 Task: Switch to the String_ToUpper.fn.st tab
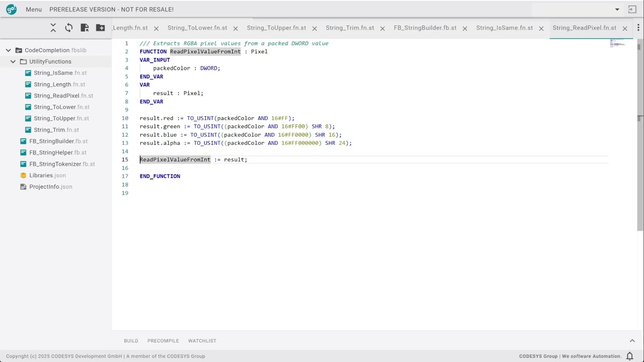pos(276,28)
